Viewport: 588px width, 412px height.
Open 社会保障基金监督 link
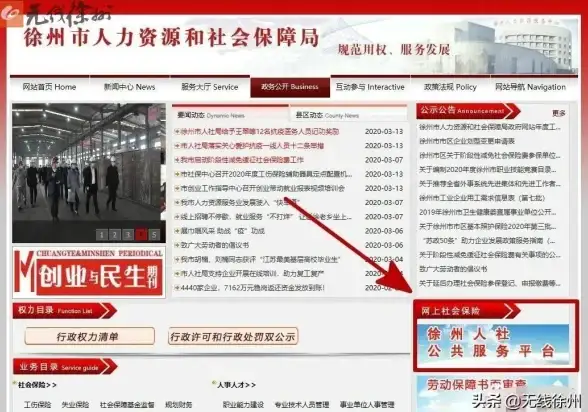point(127,405)
